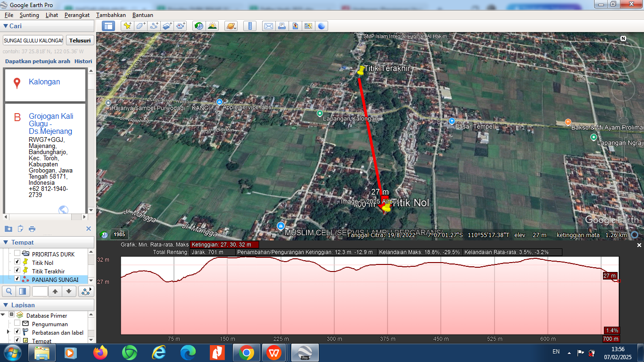The image size is (644, 362).
Task: Uncheck the Titik Terakhir placemark
Action: (17, 271)
